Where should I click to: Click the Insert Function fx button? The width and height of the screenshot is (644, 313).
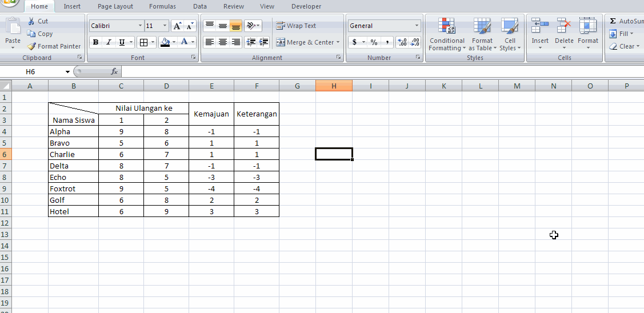114,72
